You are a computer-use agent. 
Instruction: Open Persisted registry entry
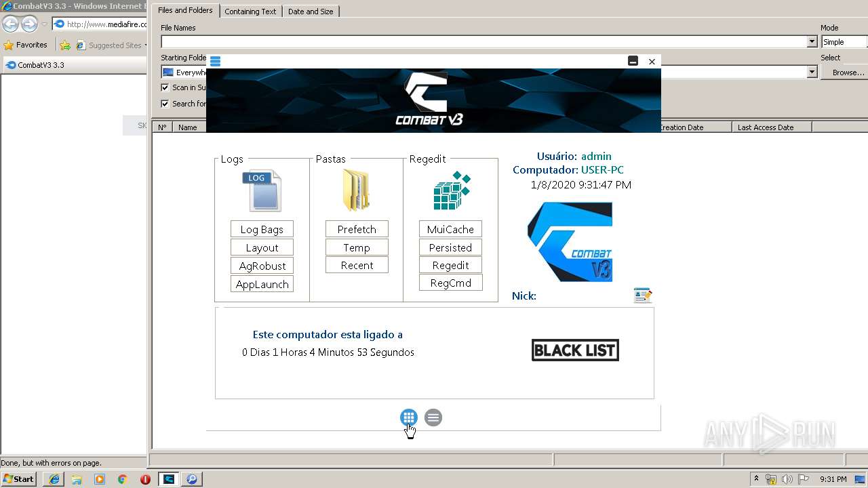tap(450, 247)
